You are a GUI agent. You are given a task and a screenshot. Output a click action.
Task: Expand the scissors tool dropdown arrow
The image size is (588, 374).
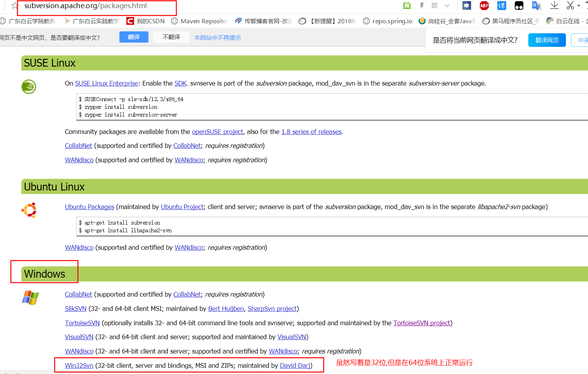pos(579,6)
